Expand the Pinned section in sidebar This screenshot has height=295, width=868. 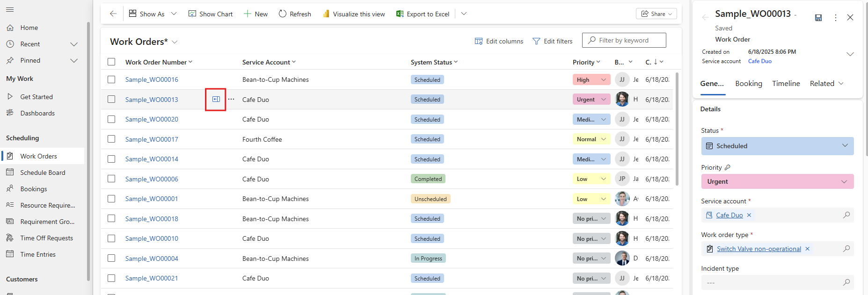pyautogui.click(x=74, y=60)
